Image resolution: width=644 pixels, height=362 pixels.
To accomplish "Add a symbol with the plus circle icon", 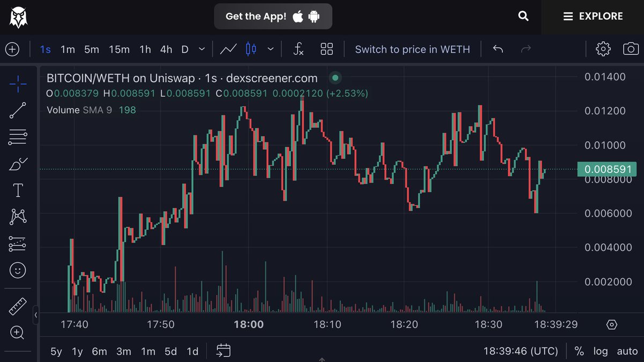I will [x=12, y=49].
